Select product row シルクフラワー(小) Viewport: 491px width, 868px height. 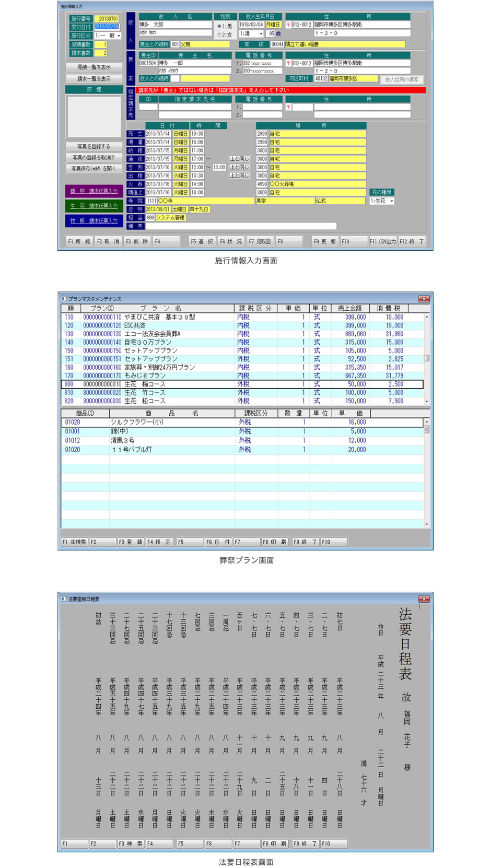[x=242, y=422]
